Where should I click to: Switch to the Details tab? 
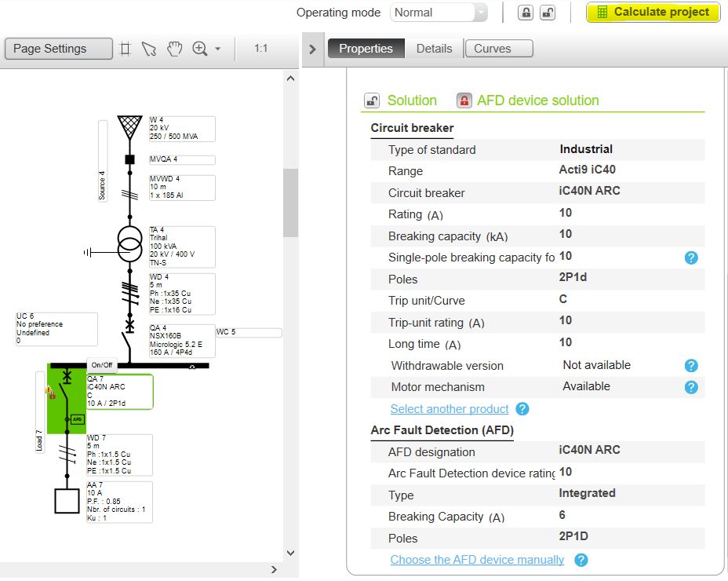click(x=434, y=49)
